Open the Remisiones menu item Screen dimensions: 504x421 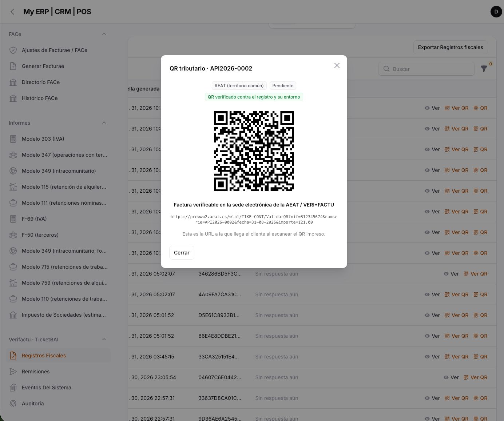click(x=58, y=372)
